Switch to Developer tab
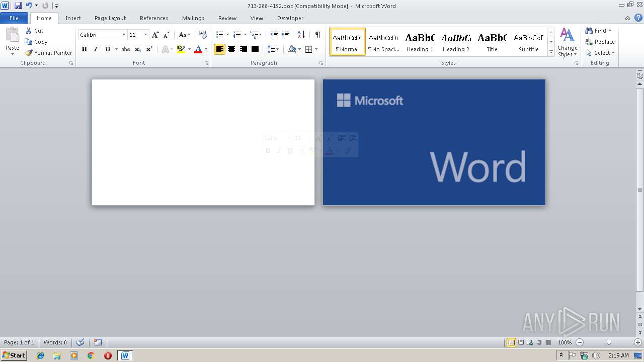This screenshot has width=644, height=362. 290,18
